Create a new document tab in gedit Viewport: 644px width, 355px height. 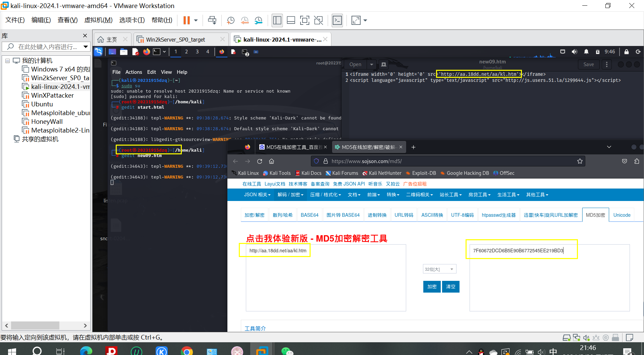384,64
